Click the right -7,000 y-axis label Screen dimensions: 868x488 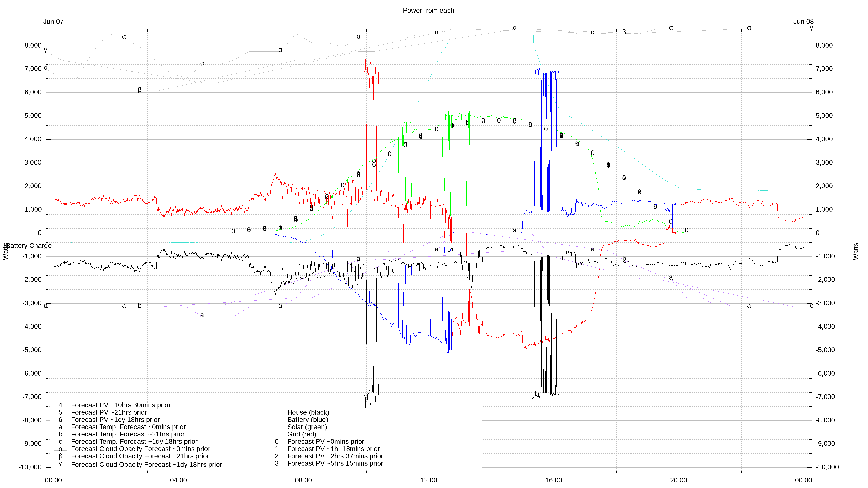click(x=825, y=397)
